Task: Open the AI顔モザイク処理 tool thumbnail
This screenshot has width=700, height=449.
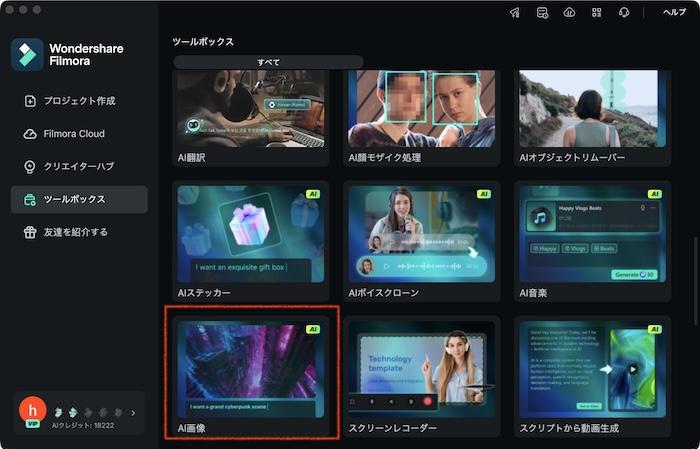Action: (421, 108)
